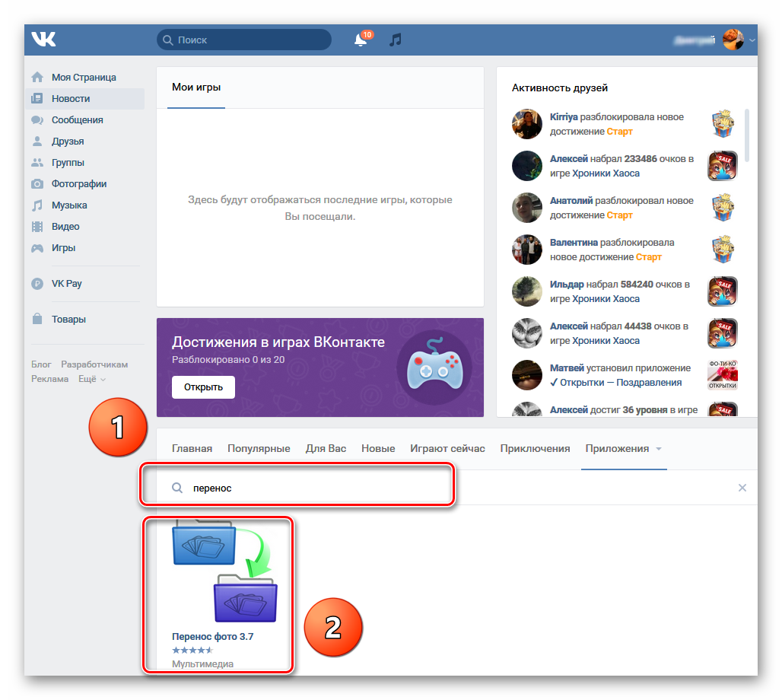This screenshot has height=700, width=782.
Task: Switch to the Популярные tab
Action: 259,449
